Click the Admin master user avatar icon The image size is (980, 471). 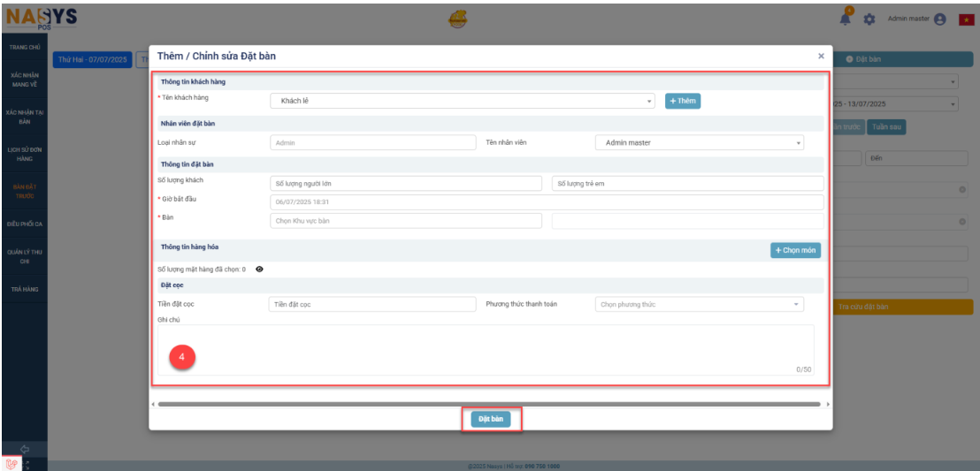(x=939, y=19)
